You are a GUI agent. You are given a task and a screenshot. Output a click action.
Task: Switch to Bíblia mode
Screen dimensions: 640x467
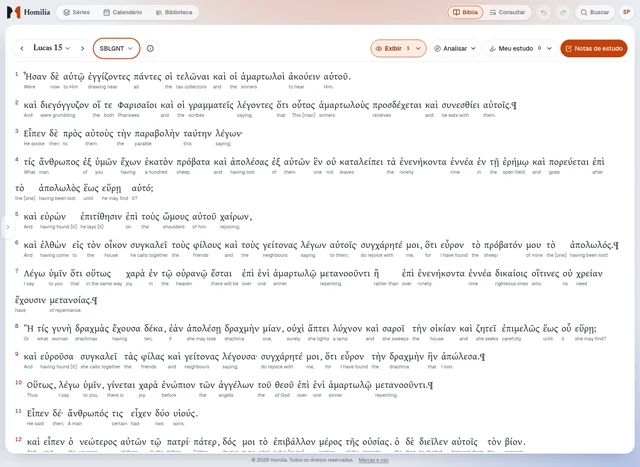[x=465, y=12]
